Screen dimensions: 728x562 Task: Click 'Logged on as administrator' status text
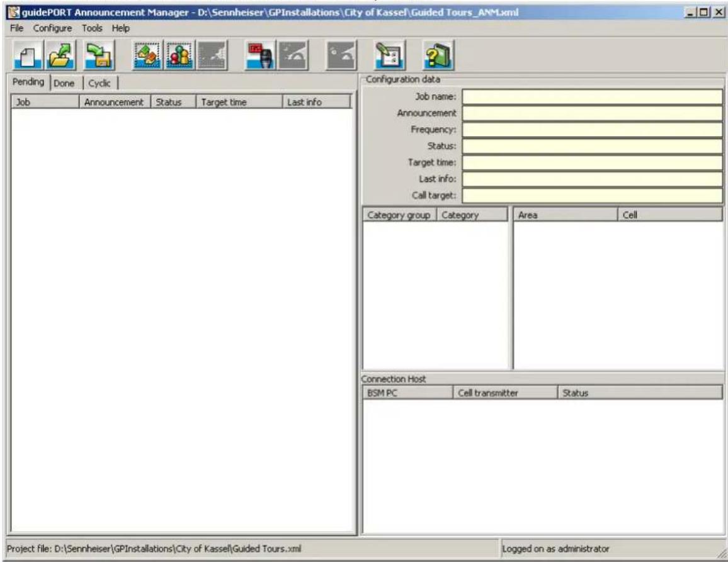point(555,549)
